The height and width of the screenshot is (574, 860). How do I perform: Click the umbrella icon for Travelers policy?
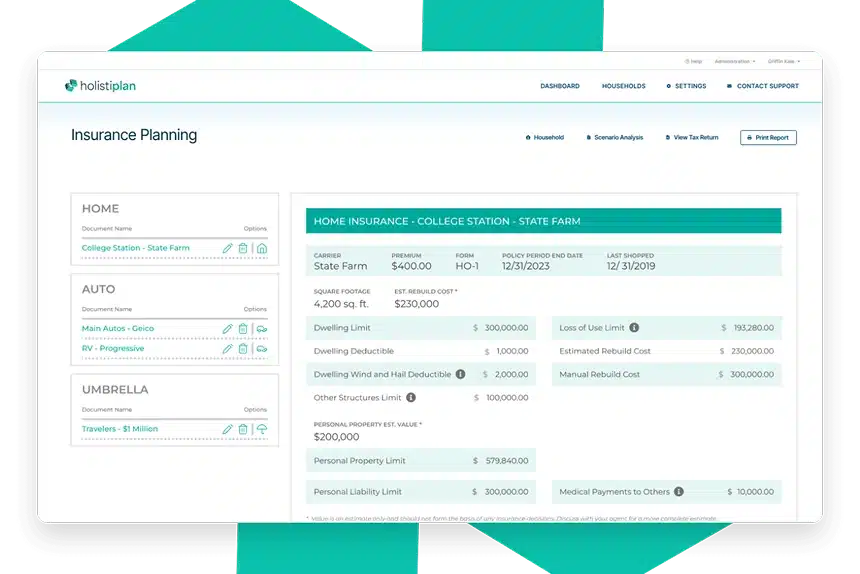coord(261,429)
